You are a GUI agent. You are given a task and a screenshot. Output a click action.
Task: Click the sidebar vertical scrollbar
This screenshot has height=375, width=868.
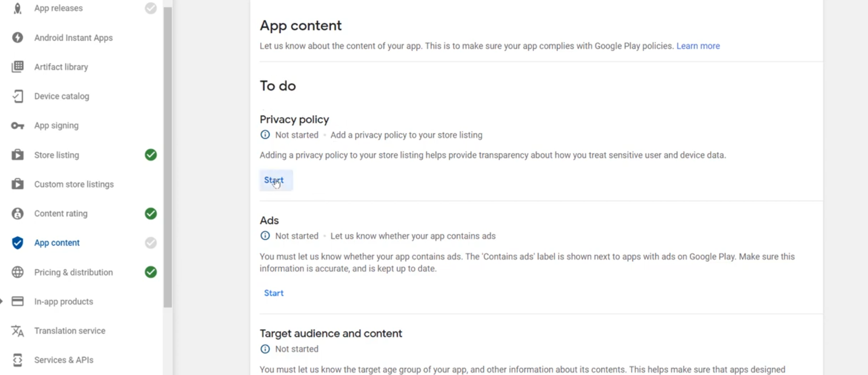[x=168, y=157]
